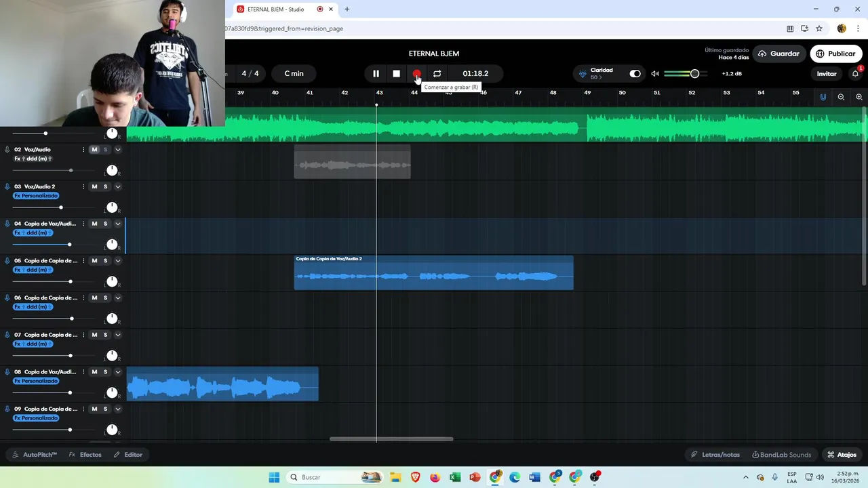Open the notifications bell
The width and height of the screenshot is (868, 488).
pos(855,73)
